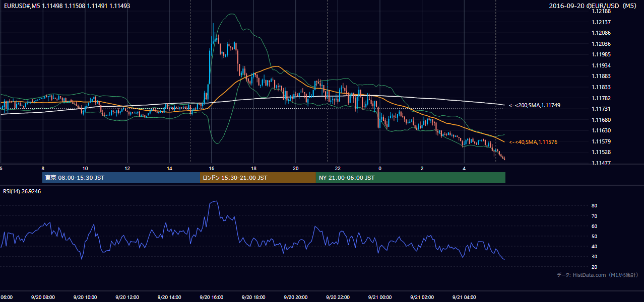Image resolution: width=644 pixels, height=302 pixels.
Task: Click the 9/20 14:00 date axis label
Action: 169,297
